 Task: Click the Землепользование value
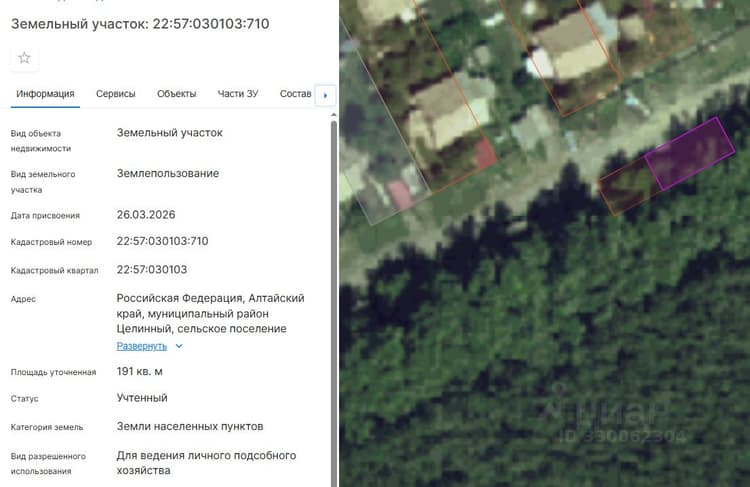click(168, 173)
